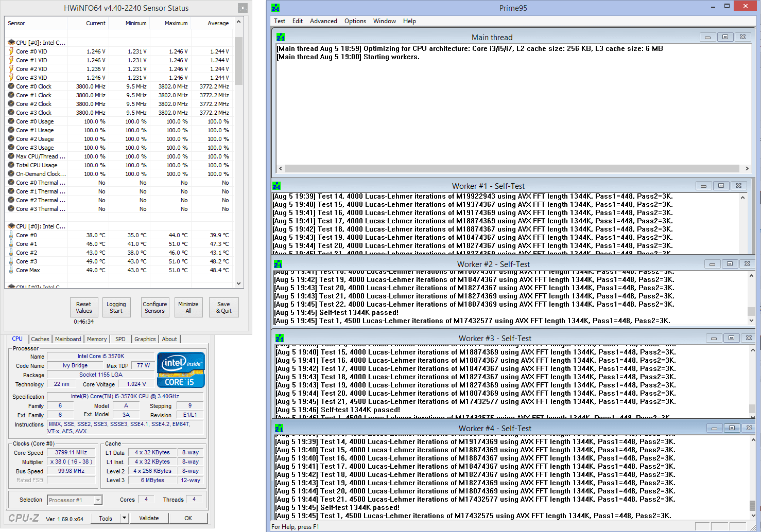761x532 pixels.
Task: Click Worker #2 log scroll down arrow
Action: 751,320
